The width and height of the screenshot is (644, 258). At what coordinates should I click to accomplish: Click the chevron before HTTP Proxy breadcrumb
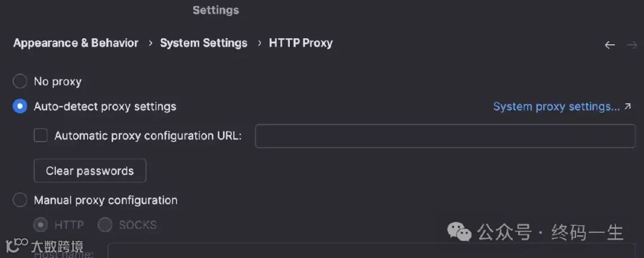259,43
